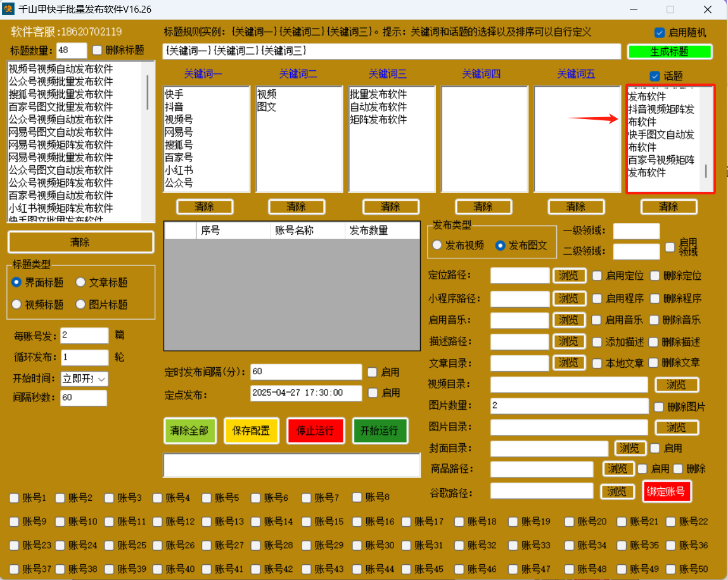Click the 清除全部 button
Screen dimensions: 728x580
(x=189, y=431)
